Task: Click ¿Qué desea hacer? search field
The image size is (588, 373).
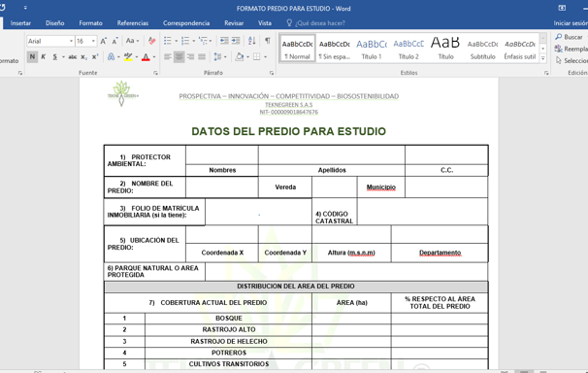Action: point(320,23)
